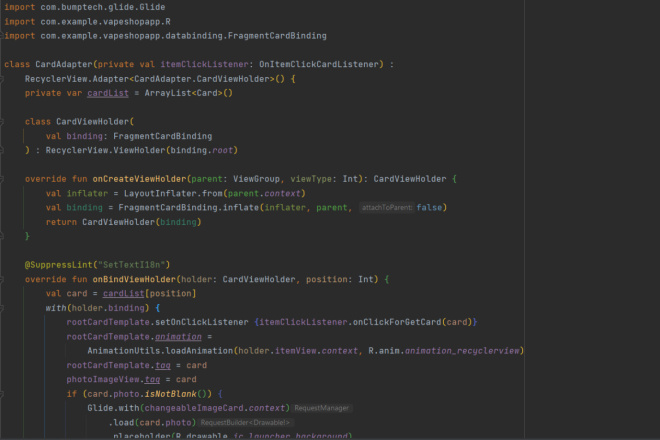Click the CardViewHolder class declaration name
The width and height of the screenshot is (660, 440).
tap(92, 122)
